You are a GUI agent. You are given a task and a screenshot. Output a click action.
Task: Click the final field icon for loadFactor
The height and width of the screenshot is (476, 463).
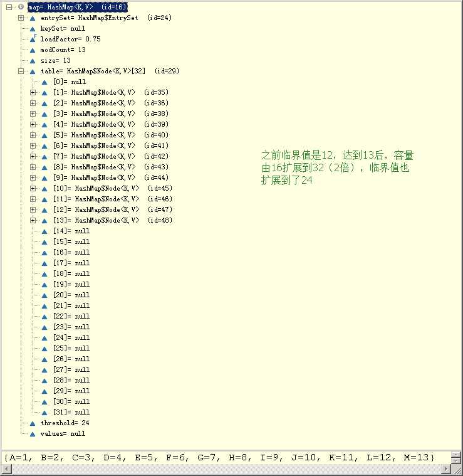[x=33, y=39]
